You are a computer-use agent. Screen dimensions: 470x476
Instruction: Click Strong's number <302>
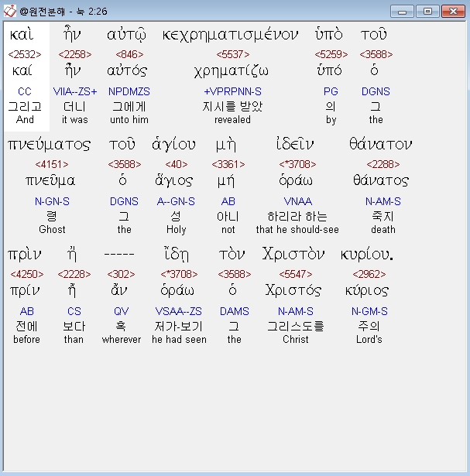121,274
